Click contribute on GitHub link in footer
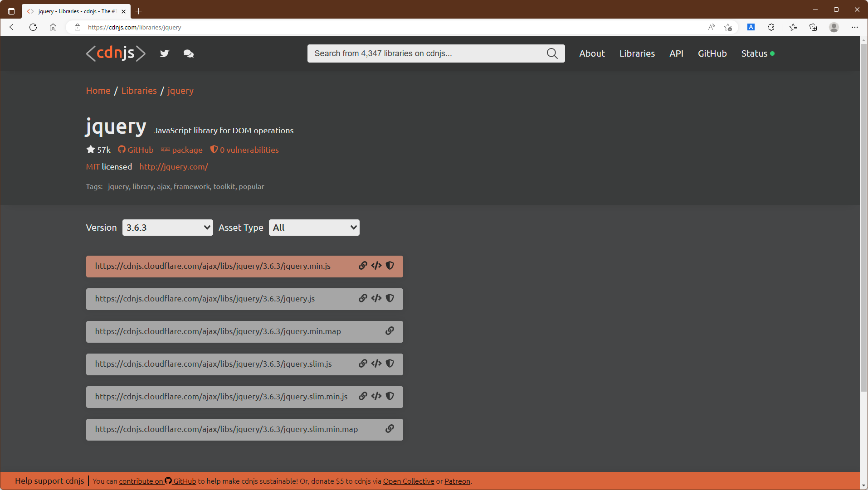The height and width of the screenshot is (490, 868). click(x=157, y=481)
